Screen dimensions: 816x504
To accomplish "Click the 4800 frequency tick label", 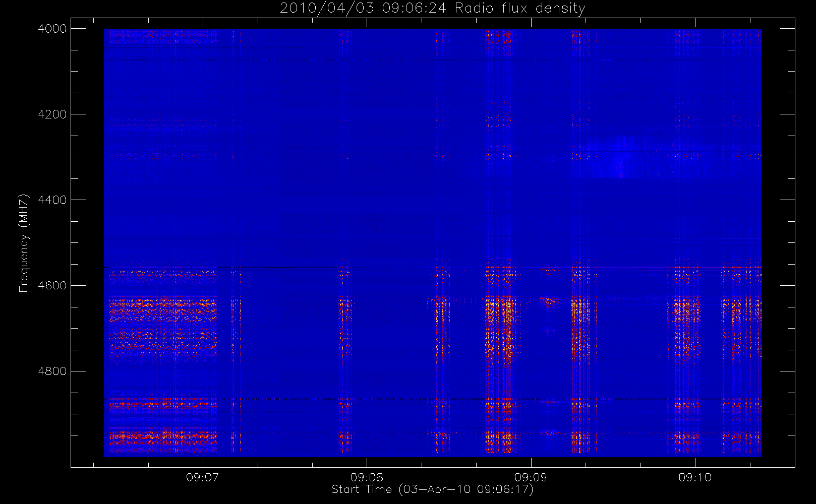I will 52,371.
